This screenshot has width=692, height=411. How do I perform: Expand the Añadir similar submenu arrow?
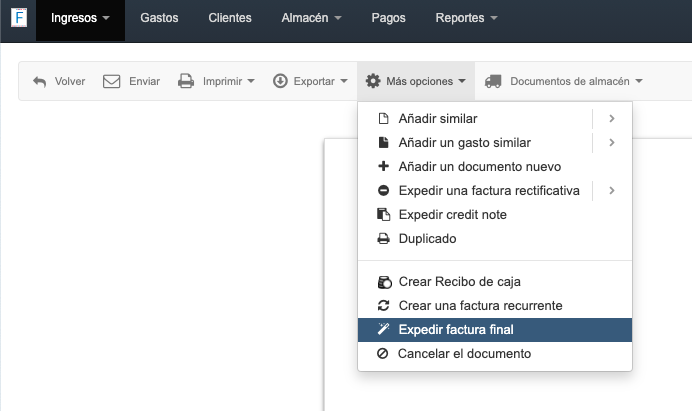[611, 119]
